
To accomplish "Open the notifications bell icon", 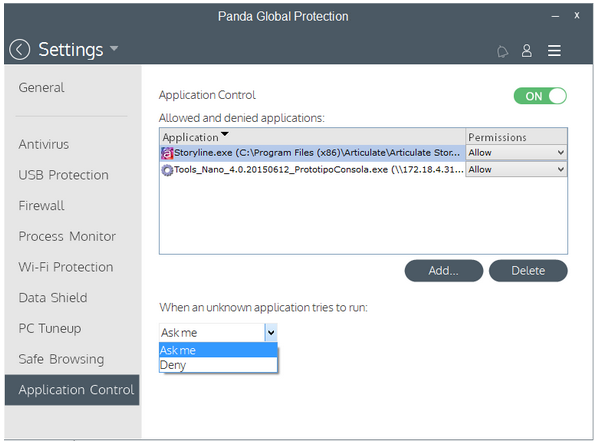I will coord(502,51).
